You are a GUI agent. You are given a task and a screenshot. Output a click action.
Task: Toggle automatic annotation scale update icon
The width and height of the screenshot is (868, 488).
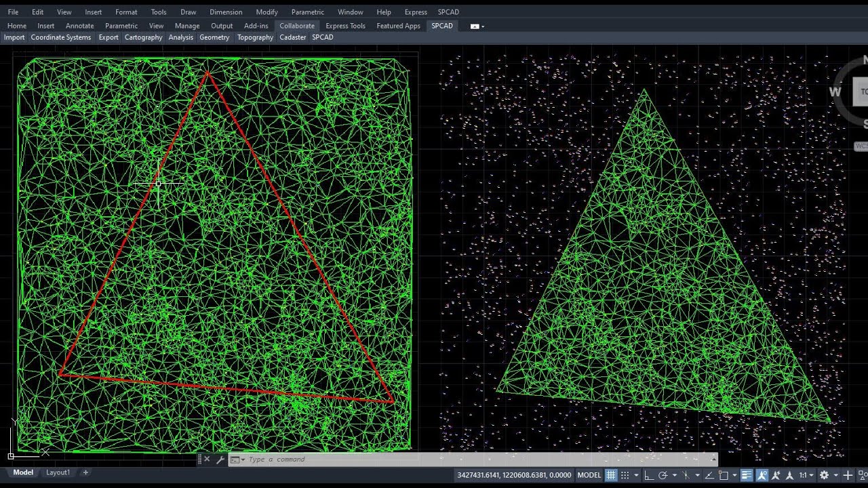[776, 475]
